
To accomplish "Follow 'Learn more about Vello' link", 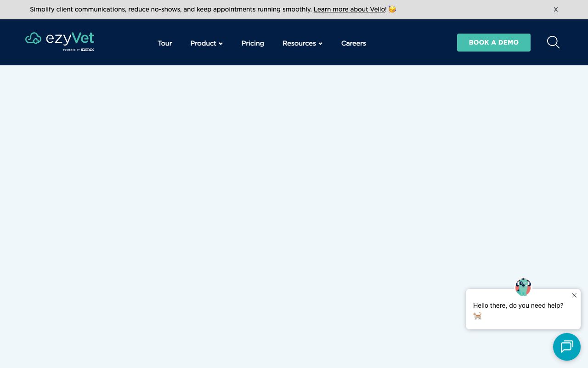I will click(x=350, y=9).
